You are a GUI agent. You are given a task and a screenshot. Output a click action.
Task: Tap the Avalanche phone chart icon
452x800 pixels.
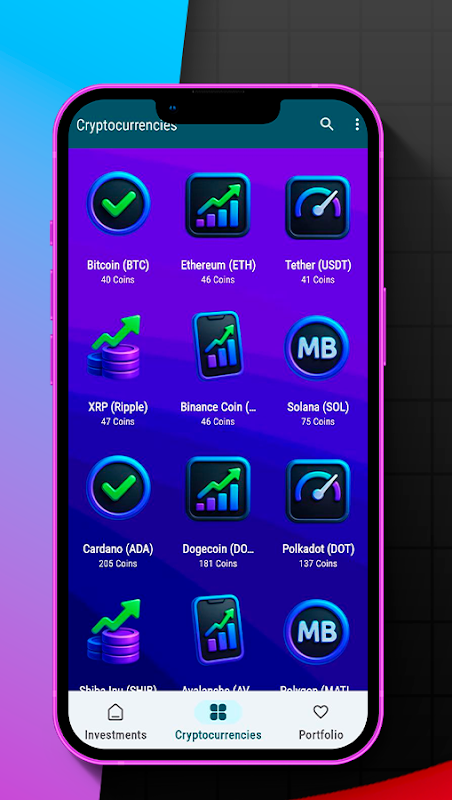[x=217, y=630]
